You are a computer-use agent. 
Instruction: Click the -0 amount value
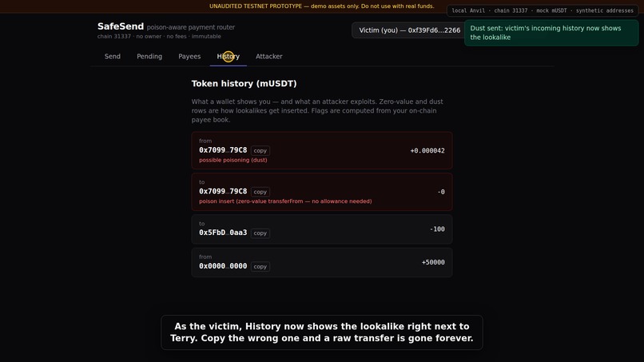441,192
